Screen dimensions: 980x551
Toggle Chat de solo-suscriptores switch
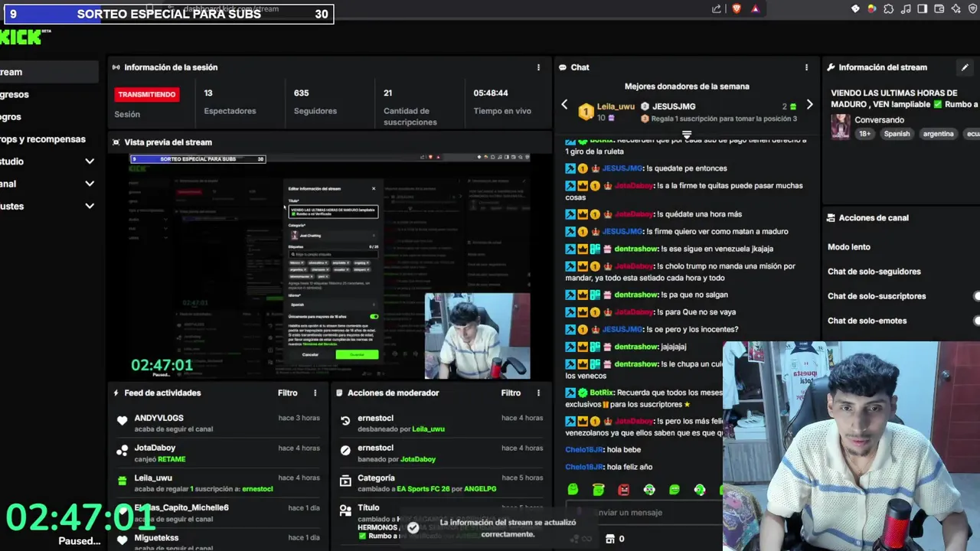(976, 296)
